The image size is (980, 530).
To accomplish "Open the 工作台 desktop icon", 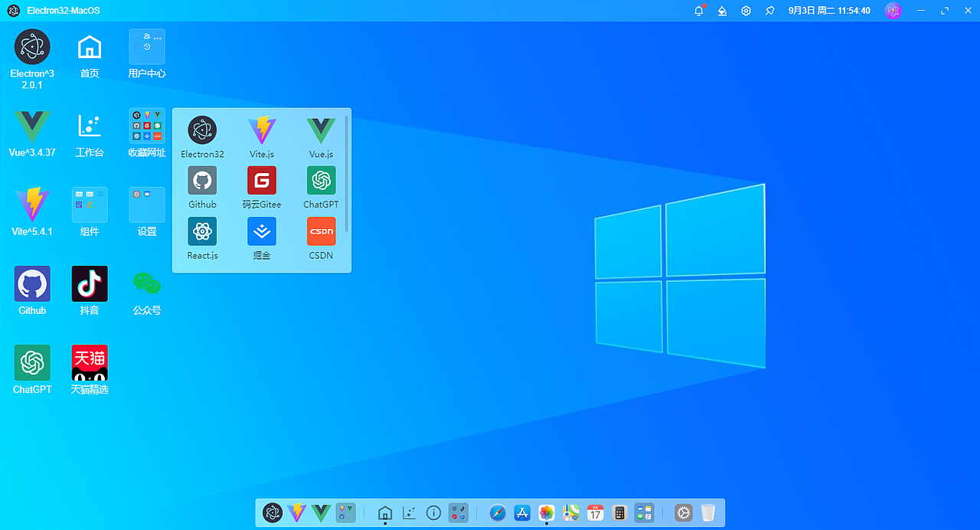I will click(89, 125).
